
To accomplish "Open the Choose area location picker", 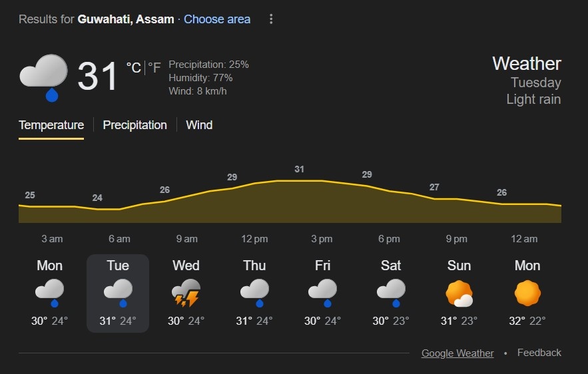I will tap(217, 19).
